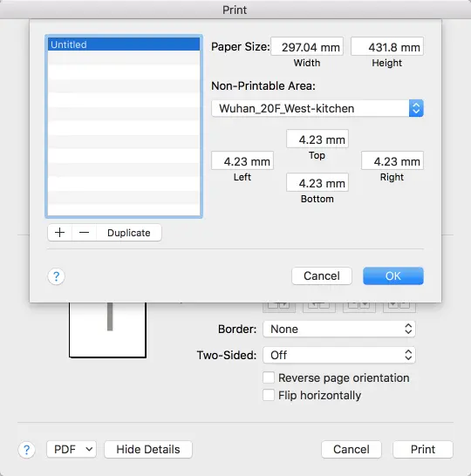
Task: Click the 'Width' label under paper size
Action: pos(307,63)
